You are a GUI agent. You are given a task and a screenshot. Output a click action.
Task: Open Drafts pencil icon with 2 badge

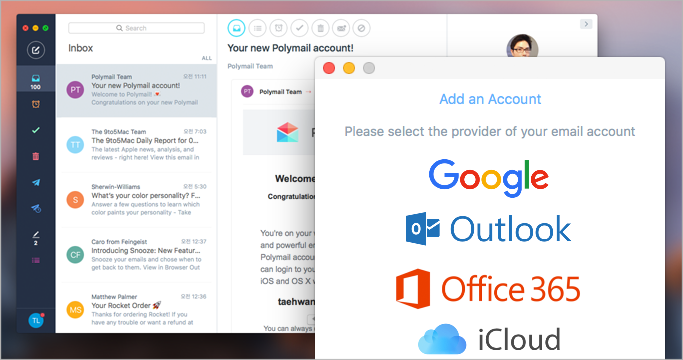[x=36, y=238]
